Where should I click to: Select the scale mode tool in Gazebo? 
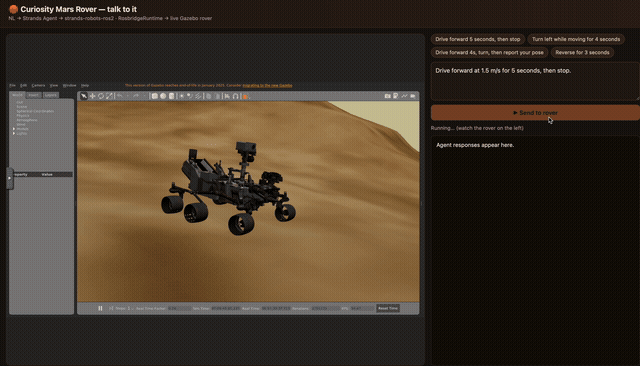[109, 96]
